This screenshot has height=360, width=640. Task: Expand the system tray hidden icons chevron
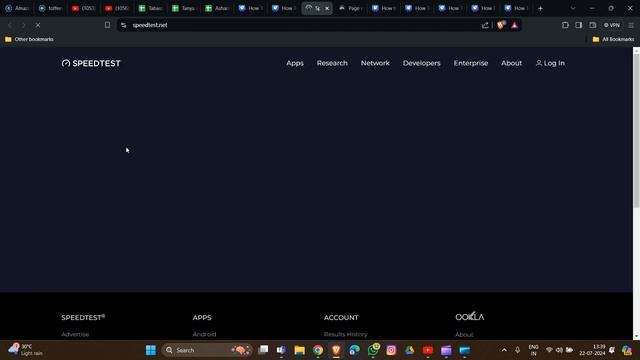click(504, 350)
